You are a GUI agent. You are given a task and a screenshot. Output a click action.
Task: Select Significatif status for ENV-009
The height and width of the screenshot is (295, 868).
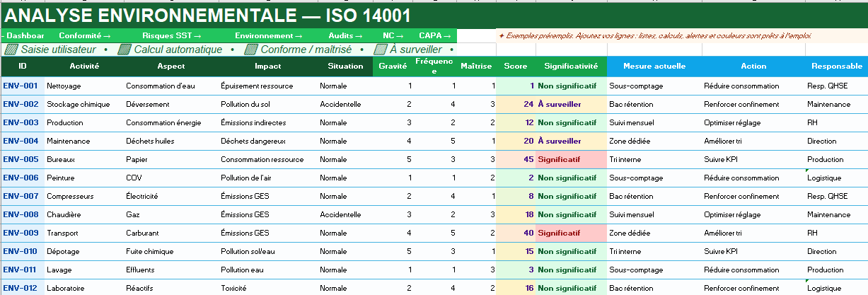pos(571,233)
